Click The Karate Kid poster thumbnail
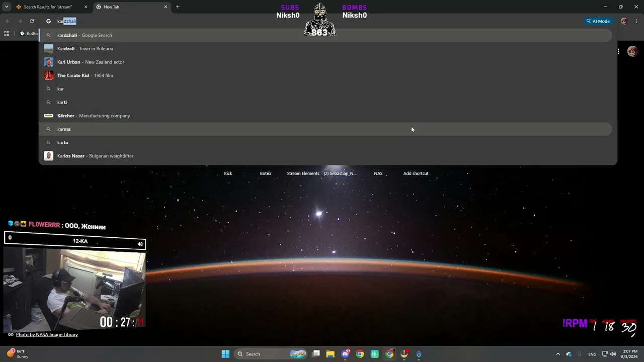 click(48, 75)
